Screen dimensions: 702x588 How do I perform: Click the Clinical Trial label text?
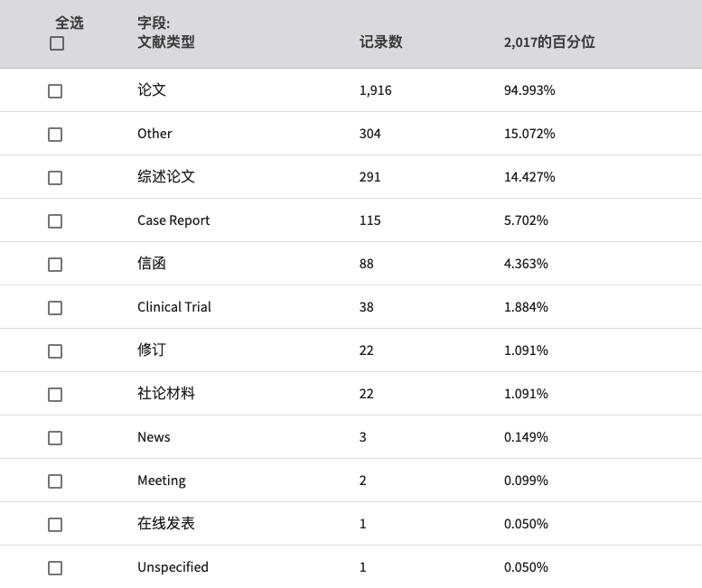pos(174,307)
